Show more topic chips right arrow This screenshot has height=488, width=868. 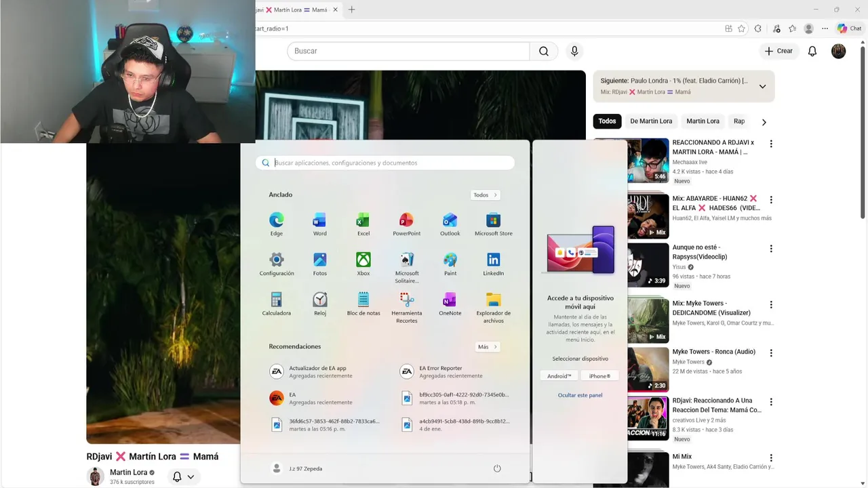click(x=764, y=122)
